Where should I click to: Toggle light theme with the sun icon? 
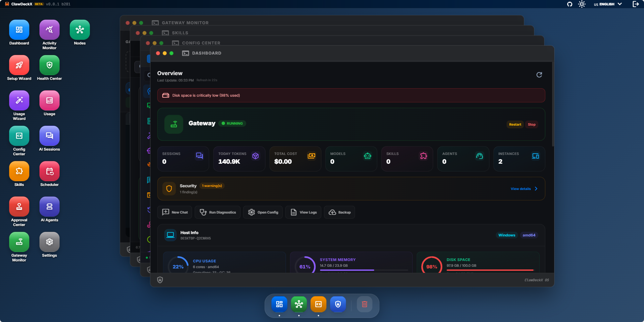582,4
